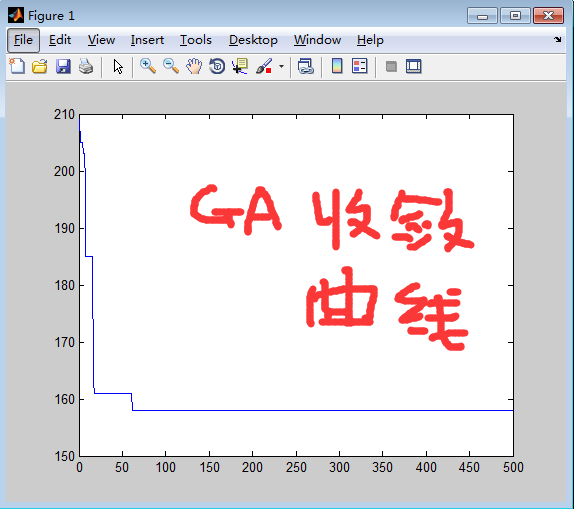Insert a colorbar with toolbar icon

(x=337, y=66)
